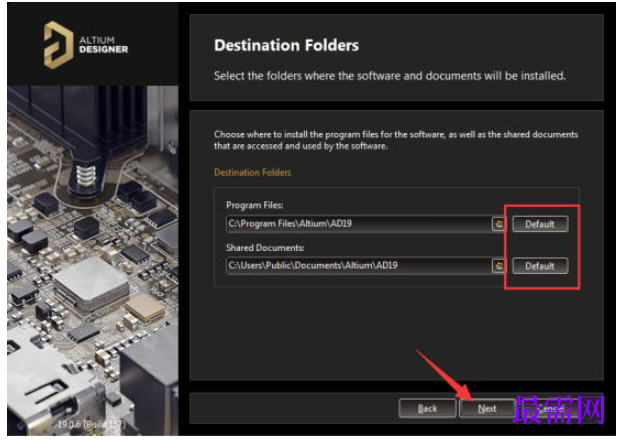Click the orange Destination Folders section label
The height and width of the screenshot is (441, 624).
click(253, 172)
